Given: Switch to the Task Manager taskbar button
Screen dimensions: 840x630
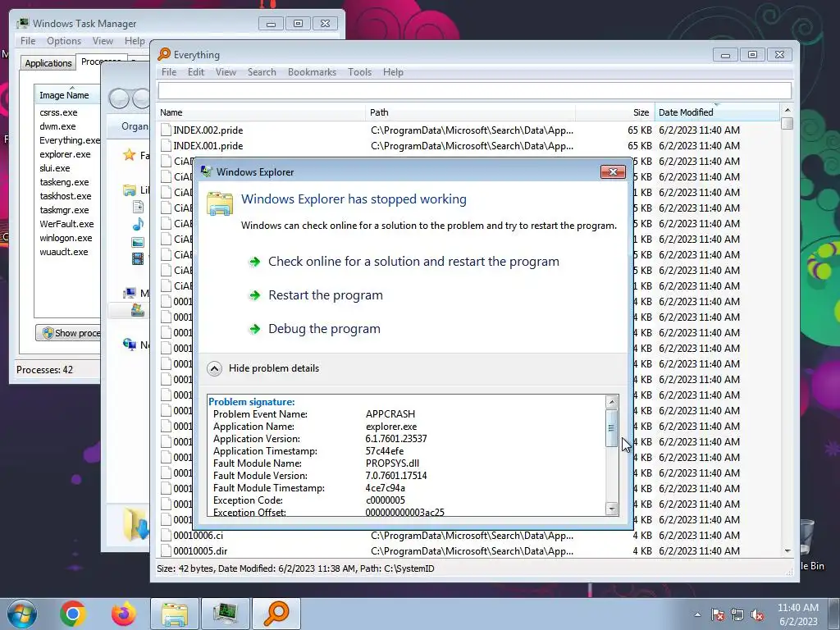Looking at the screenshot, I should [226, 614].
